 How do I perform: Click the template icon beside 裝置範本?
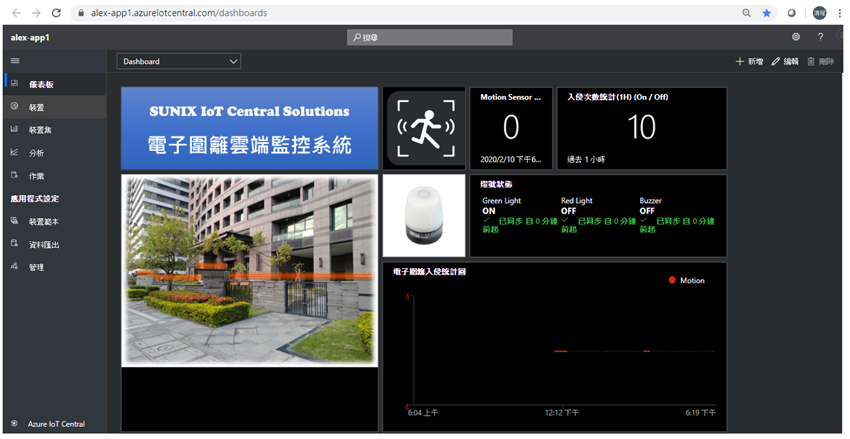click(x=15, y=221)
